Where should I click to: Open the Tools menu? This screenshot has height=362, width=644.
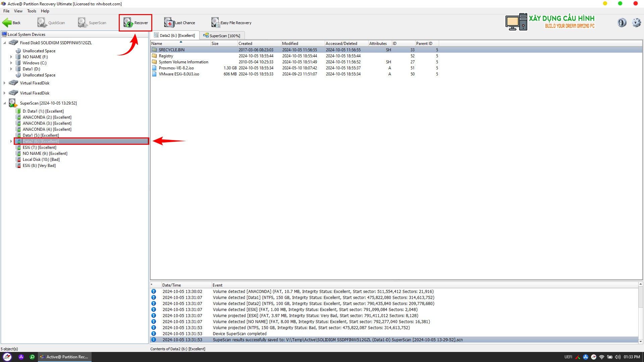click(32, 11)
